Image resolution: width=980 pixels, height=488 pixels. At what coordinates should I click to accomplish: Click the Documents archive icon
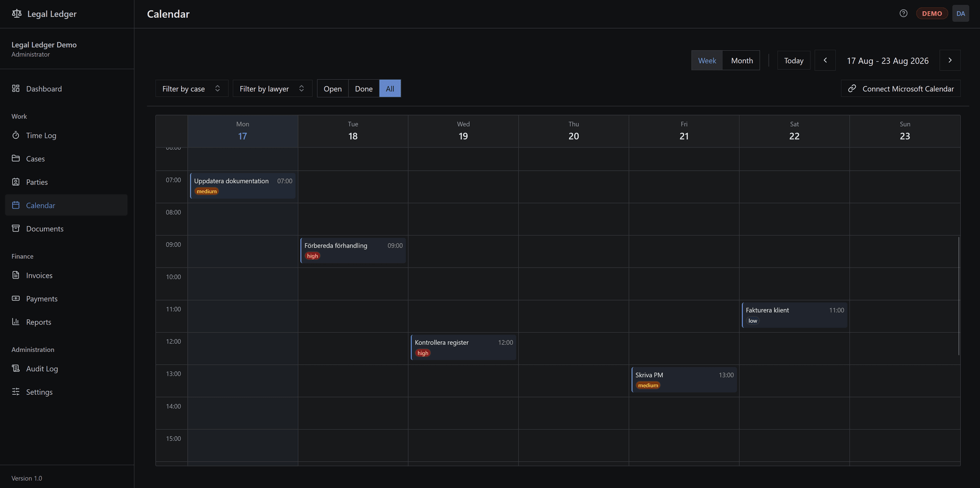pos(16,229)
